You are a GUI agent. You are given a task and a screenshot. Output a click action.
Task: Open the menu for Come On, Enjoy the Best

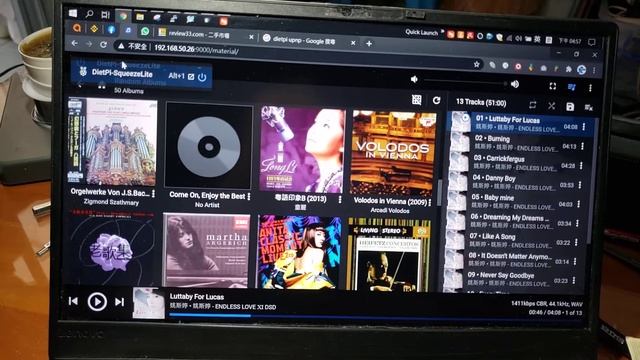tap(249, 196)
